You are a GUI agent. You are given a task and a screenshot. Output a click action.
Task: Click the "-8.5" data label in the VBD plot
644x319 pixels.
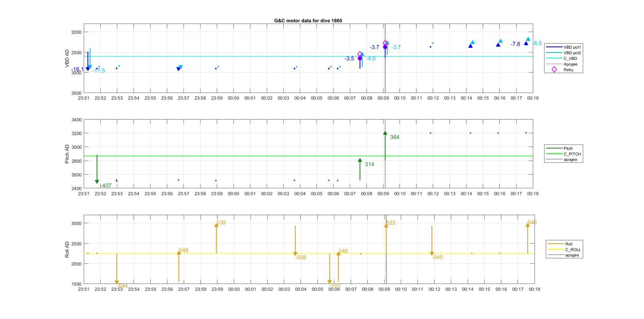(537, 43)
